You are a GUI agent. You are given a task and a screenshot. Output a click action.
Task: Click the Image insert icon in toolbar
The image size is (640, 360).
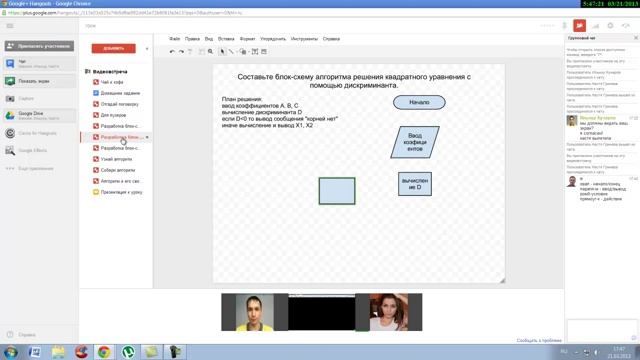(x=264, y=52)
